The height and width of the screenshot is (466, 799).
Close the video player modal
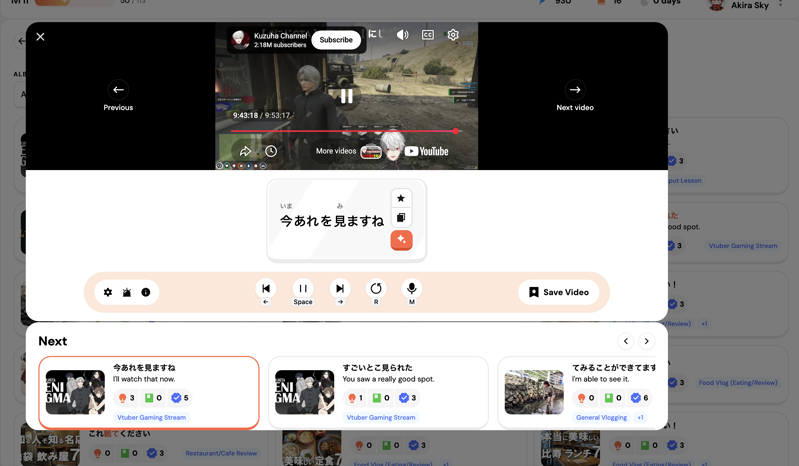pyautogui.click(x=40, y=37)
